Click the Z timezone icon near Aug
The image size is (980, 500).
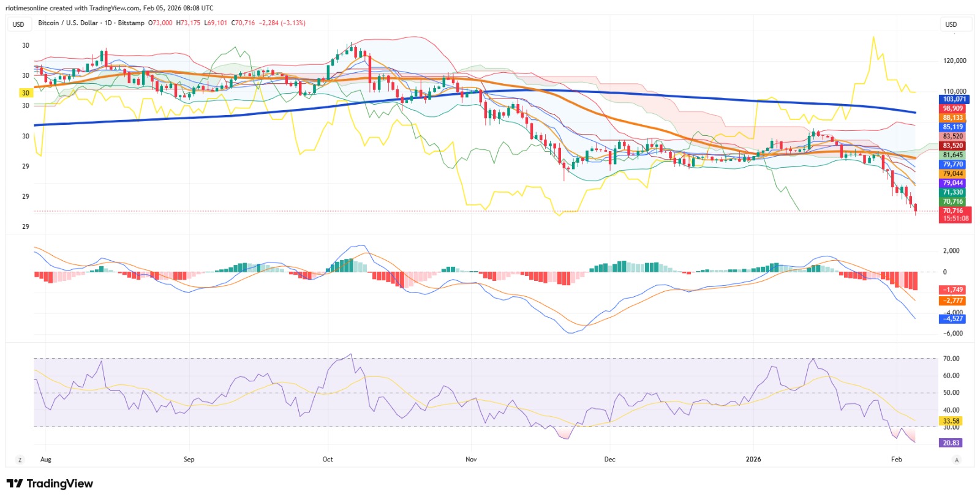click(x=20, y=460)
